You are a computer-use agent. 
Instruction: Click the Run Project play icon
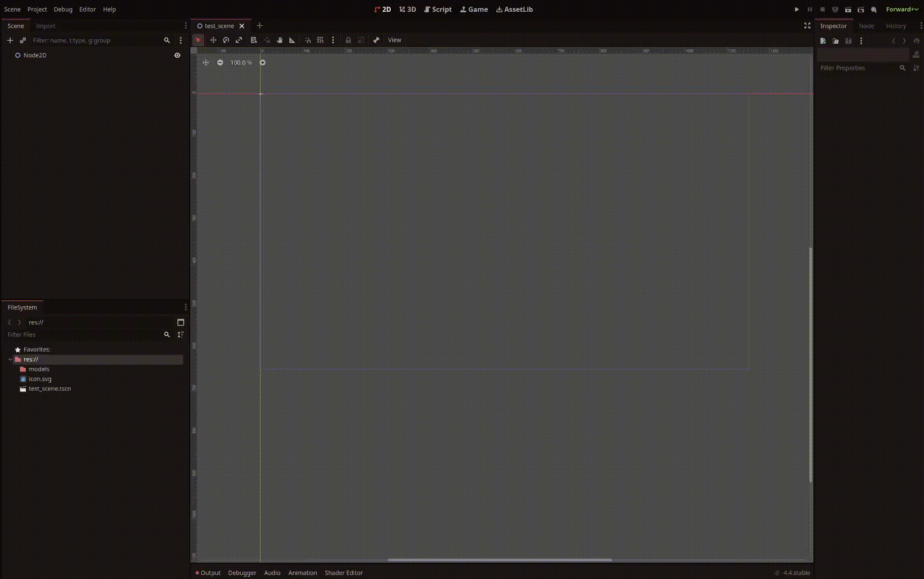tap(796, 9)
